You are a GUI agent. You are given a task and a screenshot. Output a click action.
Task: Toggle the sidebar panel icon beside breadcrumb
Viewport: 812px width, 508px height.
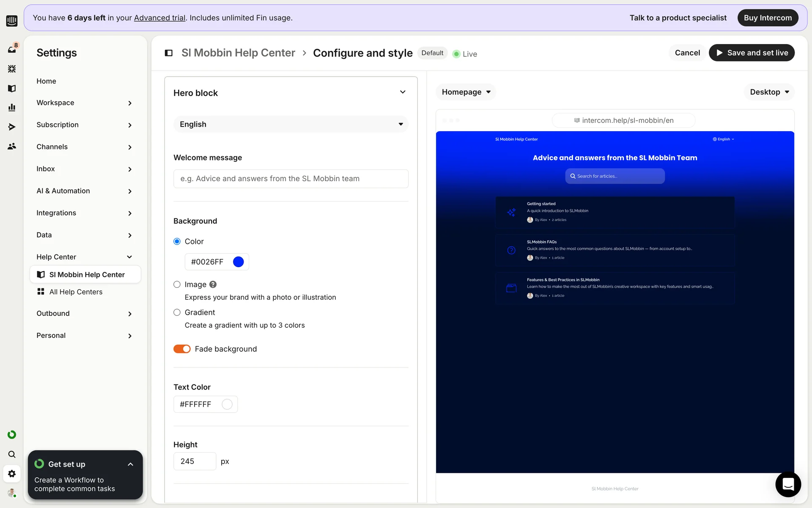click(x=168, y=53)
